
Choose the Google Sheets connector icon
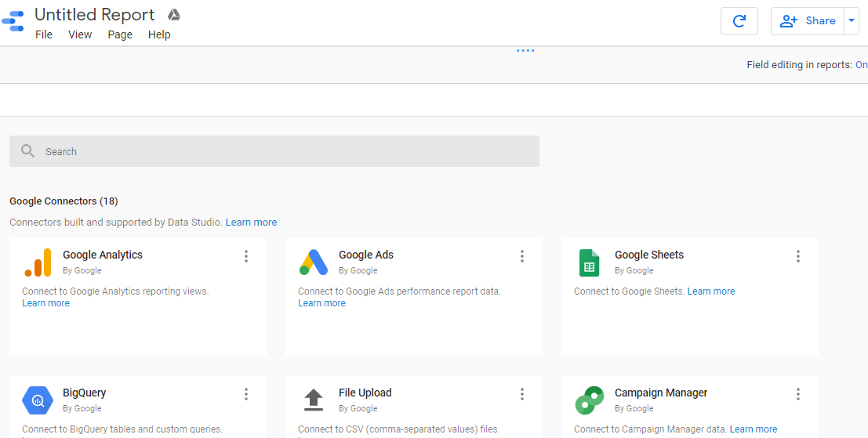(589, 262)
